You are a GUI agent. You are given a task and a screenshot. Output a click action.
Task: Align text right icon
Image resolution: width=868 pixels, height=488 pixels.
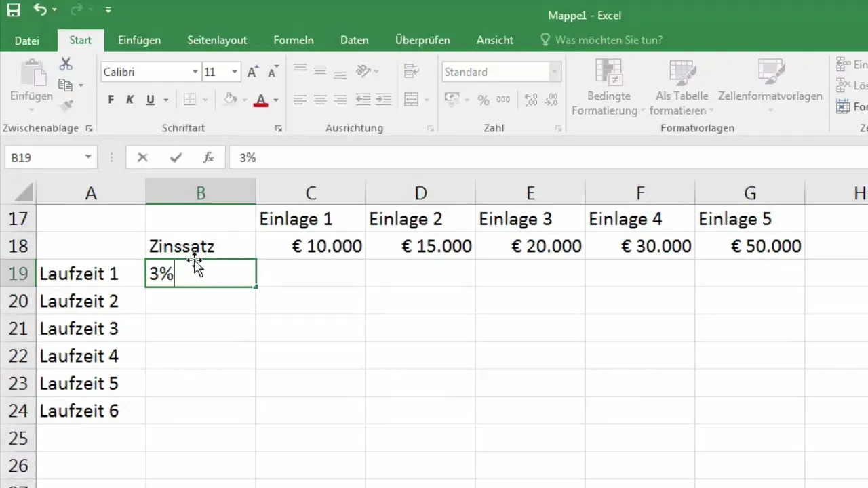341,100
